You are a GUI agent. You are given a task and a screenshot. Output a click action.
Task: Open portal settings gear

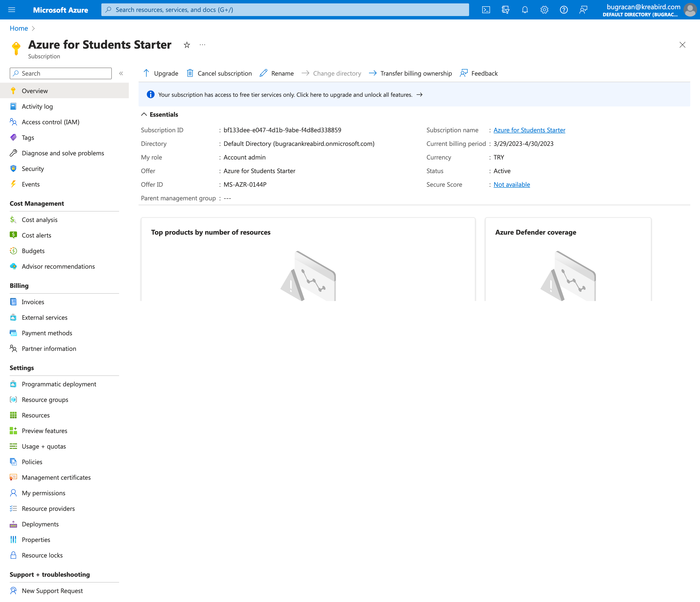pyautogui.click(x=544, y=10)
